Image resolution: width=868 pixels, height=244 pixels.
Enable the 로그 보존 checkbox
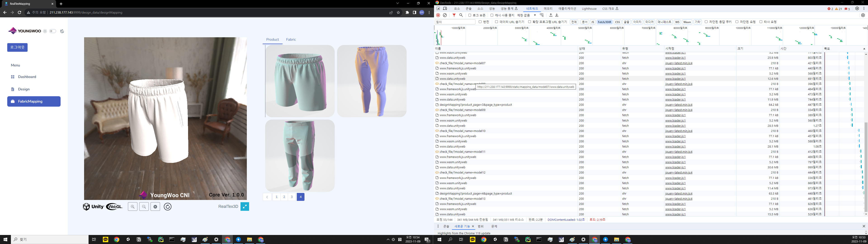pyautogui.click(x=470, y=15)
